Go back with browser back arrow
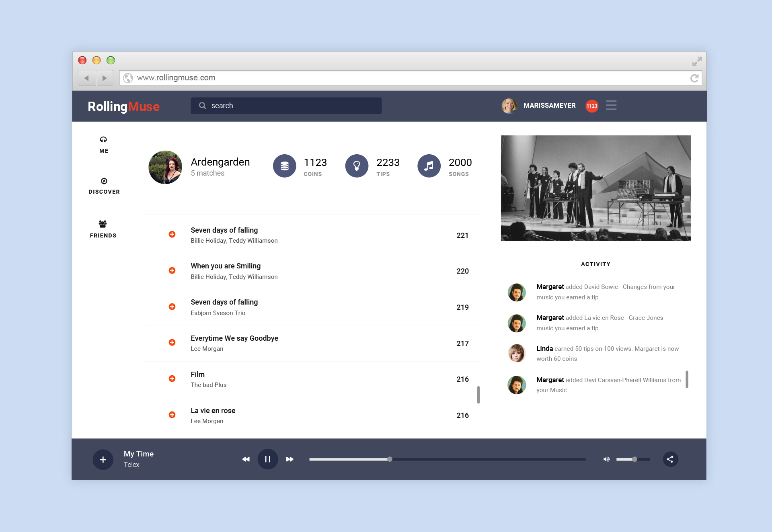The image size is (772, 532). point(86,78)
